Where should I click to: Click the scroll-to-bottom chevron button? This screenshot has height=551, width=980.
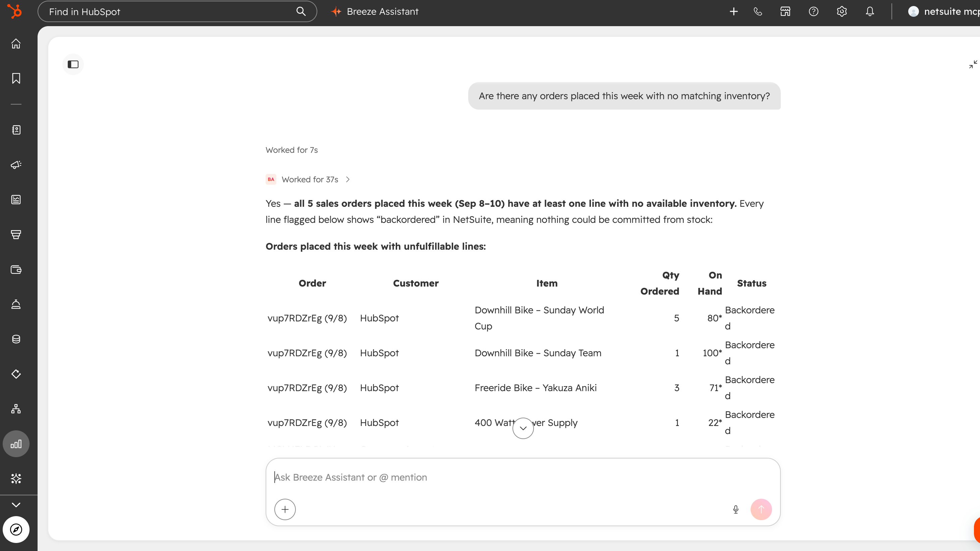(523, 428)
